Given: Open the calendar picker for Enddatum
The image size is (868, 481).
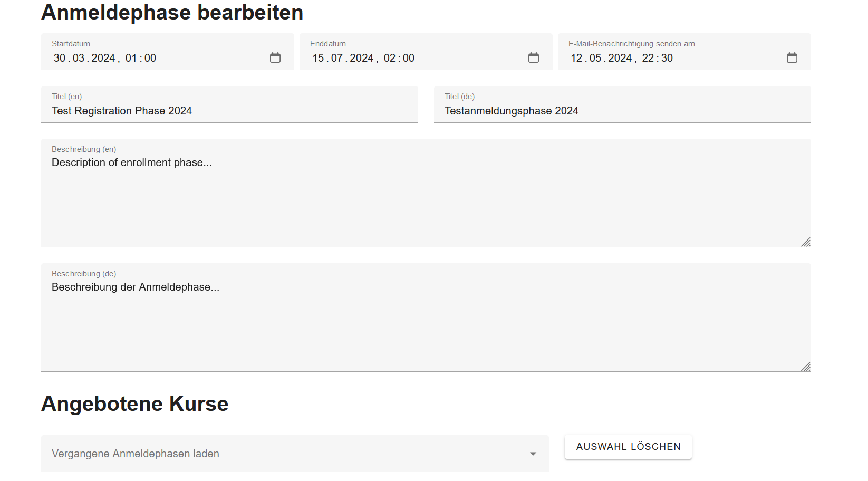Looking at the screenshot, I should click(534, 57).
